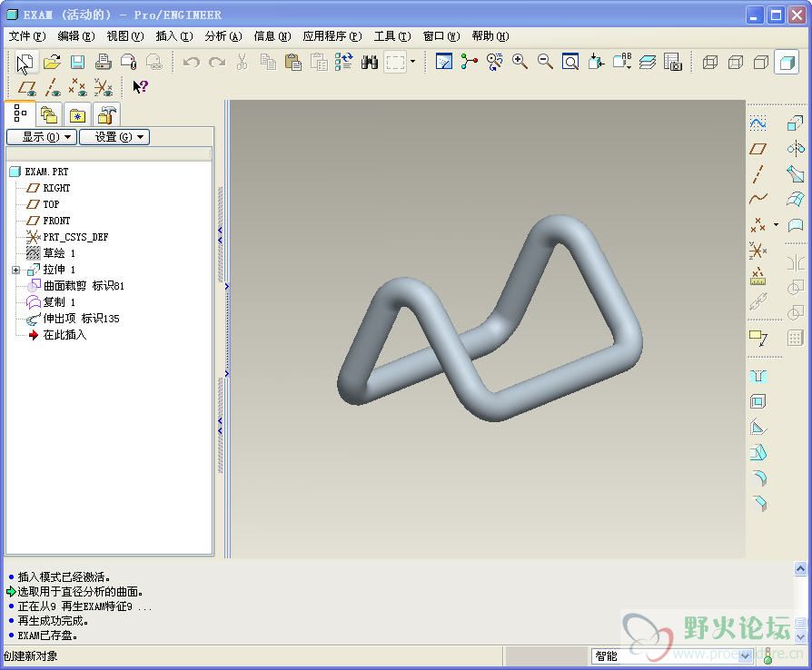The image size is (812, 670).
Task: Switch to wireframe display mode
Action: (x=710, y=62)
